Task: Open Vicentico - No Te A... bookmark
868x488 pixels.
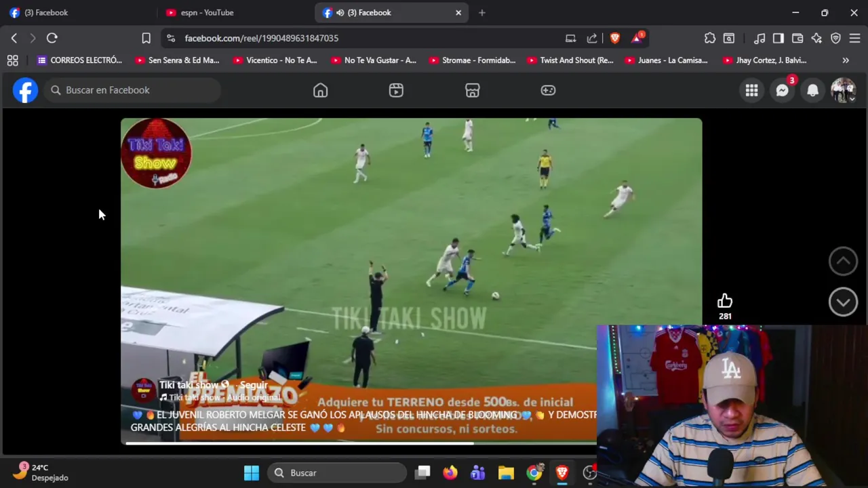Action: (x=275, y=60)
